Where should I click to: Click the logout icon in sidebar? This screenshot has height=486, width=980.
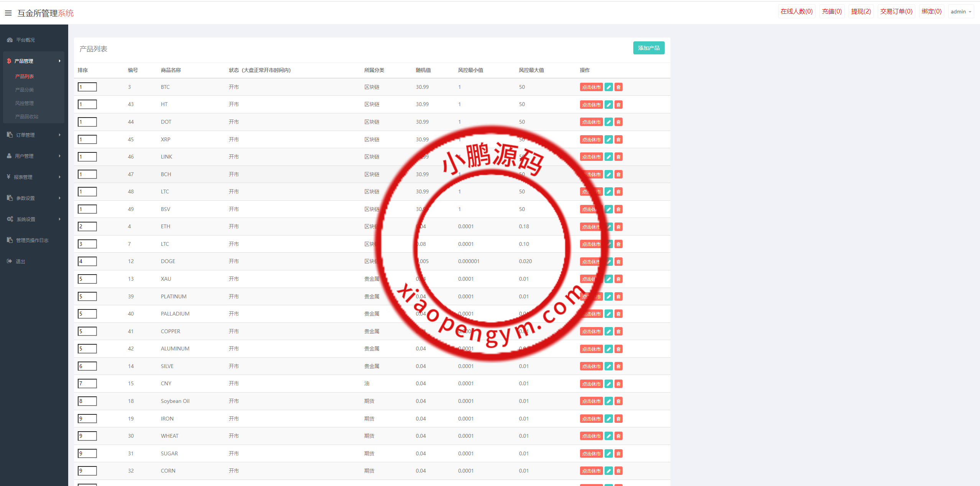10,261
